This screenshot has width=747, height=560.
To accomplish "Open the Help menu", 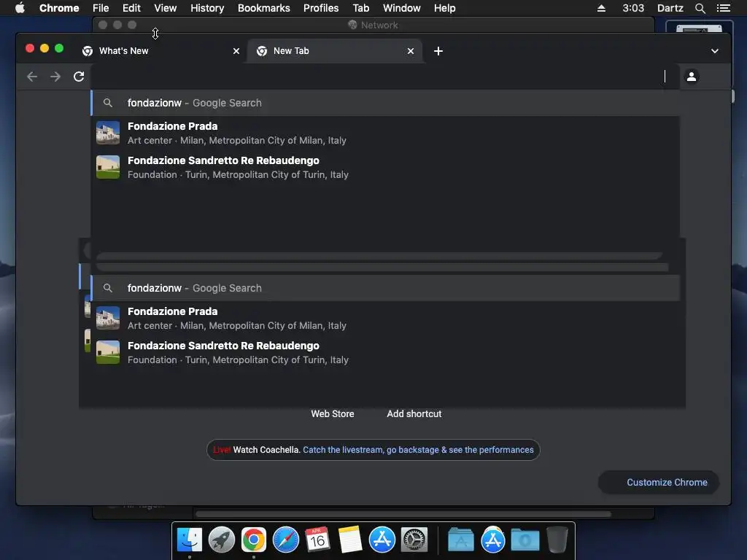I will tap(444, 8).
